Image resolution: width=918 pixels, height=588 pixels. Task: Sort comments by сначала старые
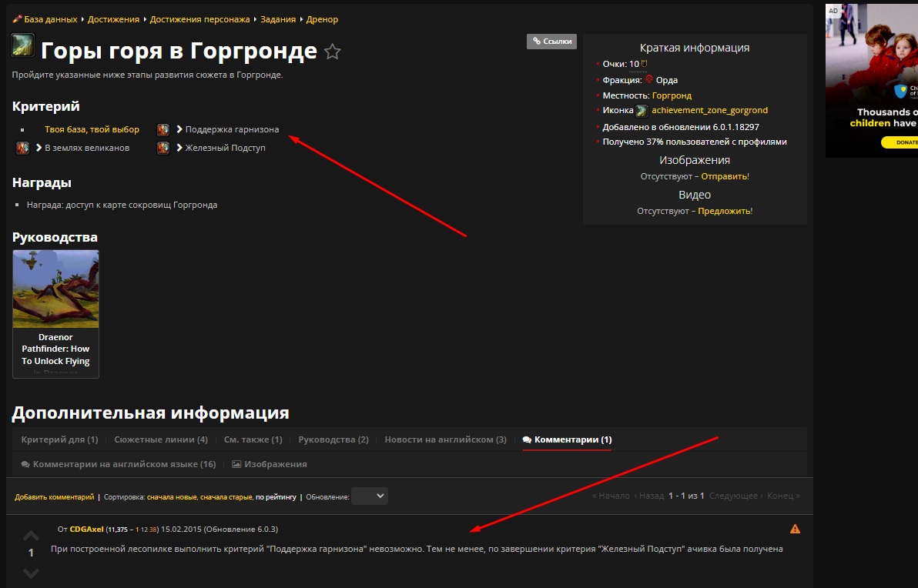coord(226,497)
